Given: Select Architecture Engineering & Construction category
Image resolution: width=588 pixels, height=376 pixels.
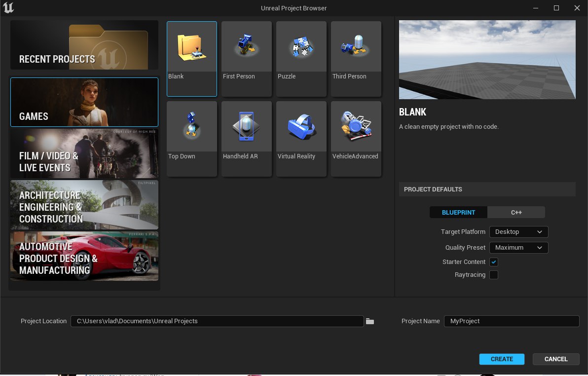Looking at the screenshot, I should 84,205.
